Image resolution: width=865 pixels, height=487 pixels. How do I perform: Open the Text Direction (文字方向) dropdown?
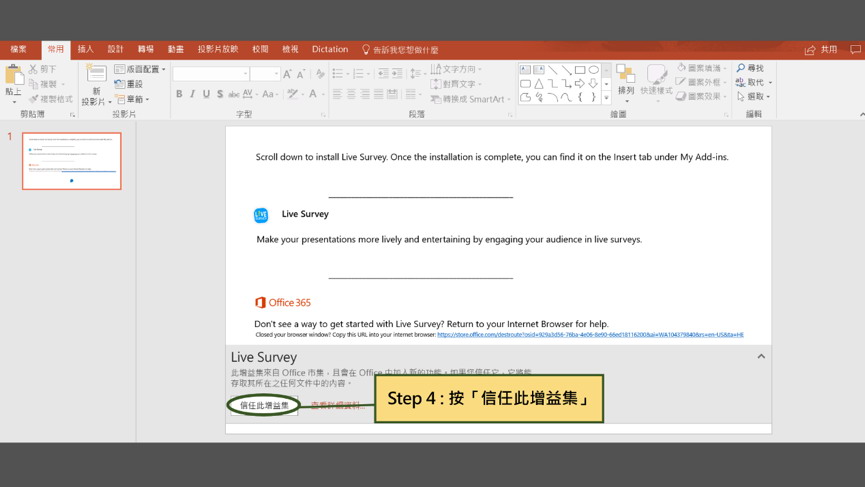click(x=456, y=69)
